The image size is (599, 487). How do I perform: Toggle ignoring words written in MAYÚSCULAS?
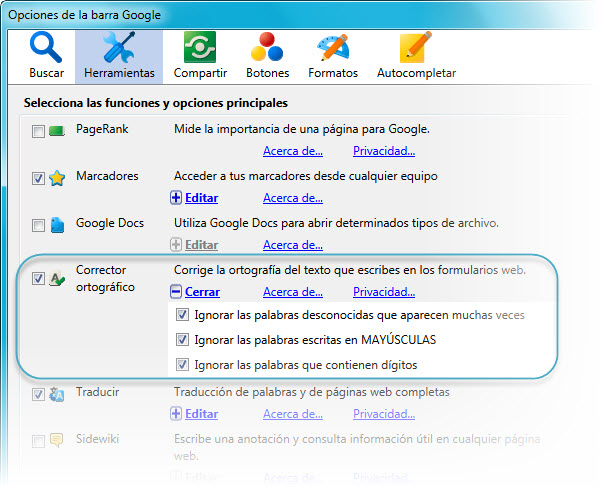pyautogui.click(x=182, y=340)
